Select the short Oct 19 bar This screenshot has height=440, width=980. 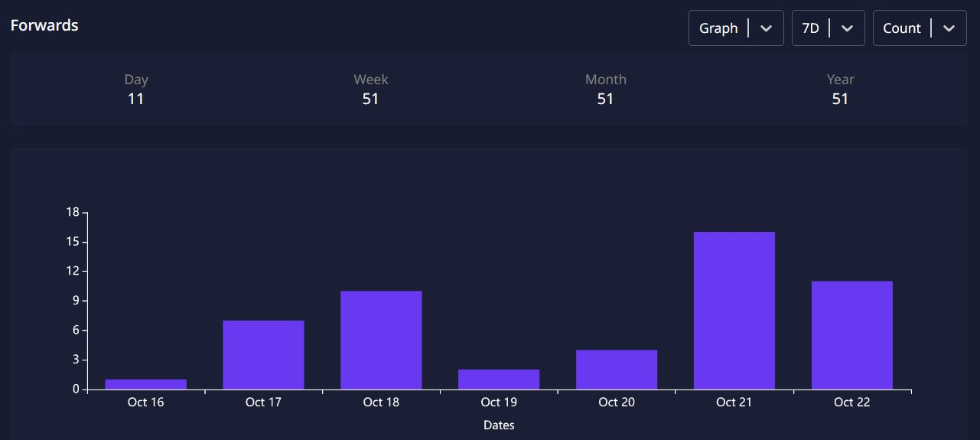coord(499,380)
